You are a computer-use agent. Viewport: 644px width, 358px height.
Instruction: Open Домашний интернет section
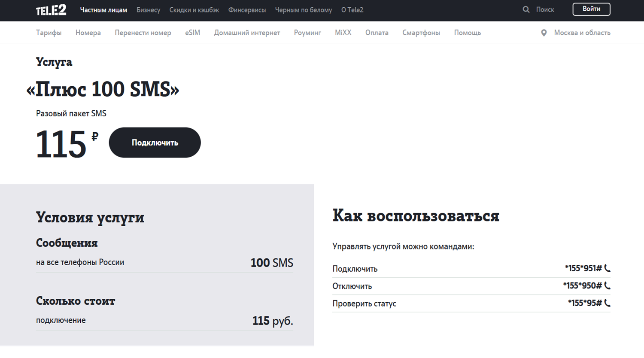point(247,33)
